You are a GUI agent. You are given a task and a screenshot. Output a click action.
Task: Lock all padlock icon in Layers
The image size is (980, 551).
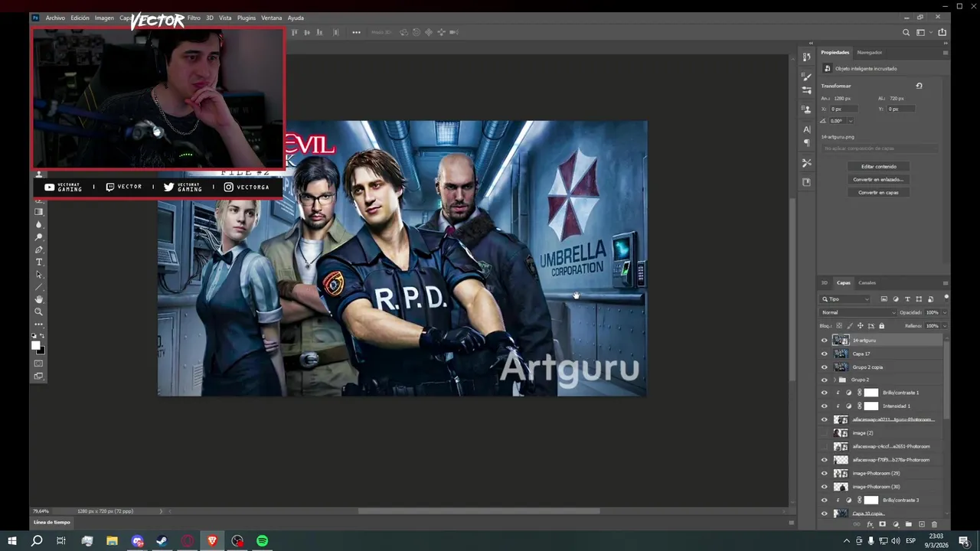[x=881, y=326]
